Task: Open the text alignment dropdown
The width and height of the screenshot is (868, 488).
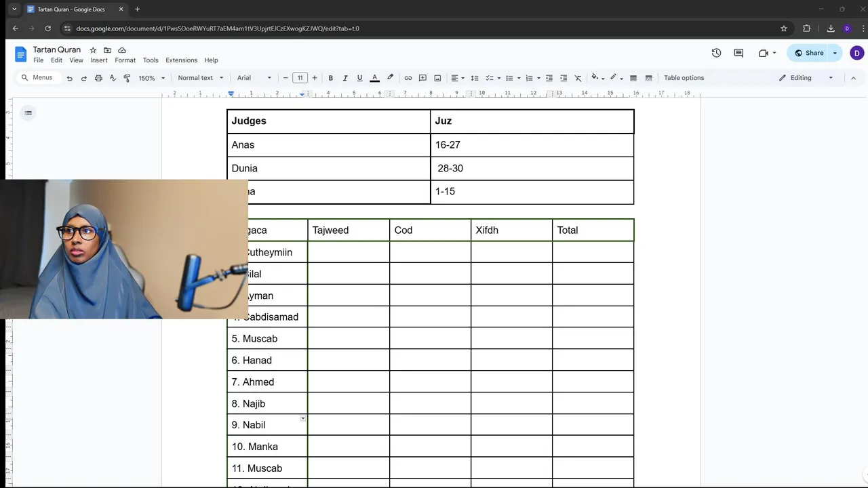Action: tap(458, 78)
